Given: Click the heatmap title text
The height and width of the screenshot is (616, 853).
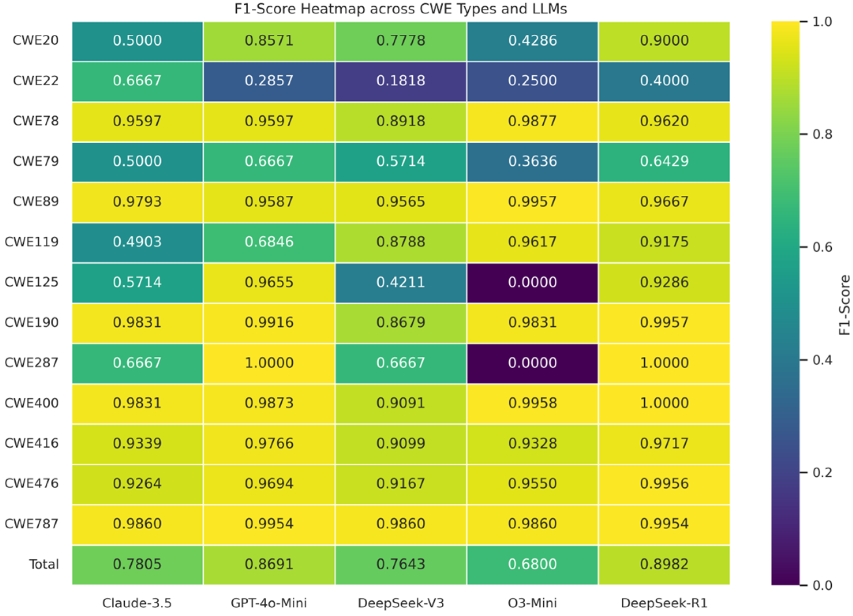Looking at the screenshot, I should pyautogui.click(x=400, y=9).
